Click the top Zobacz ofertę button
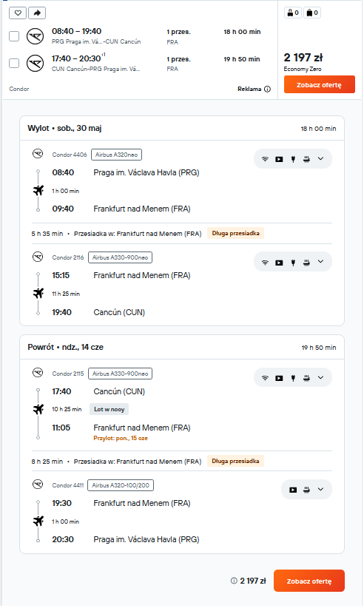 pyautogui.click(x=320, y=84)
